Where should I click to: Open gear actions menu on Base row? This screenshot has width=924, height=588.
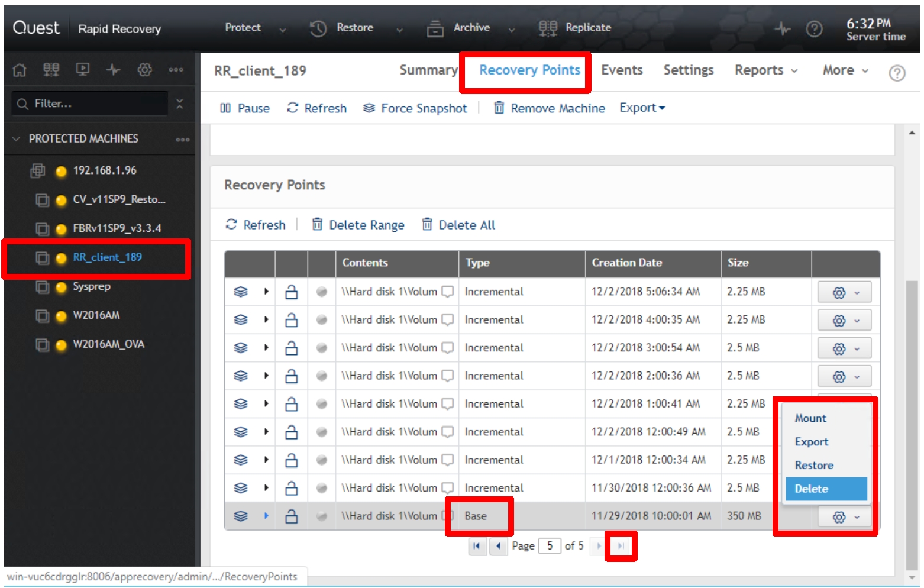845,517
